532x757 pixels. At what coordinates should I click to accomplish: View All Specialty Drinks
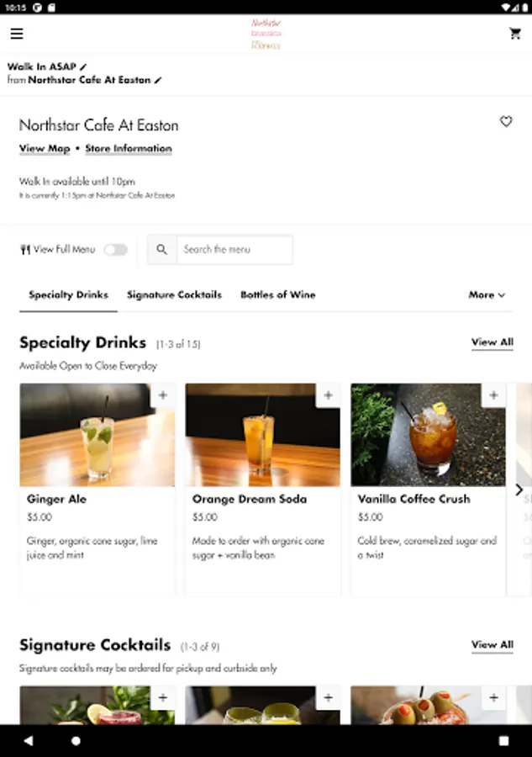[x=492, y=342]
